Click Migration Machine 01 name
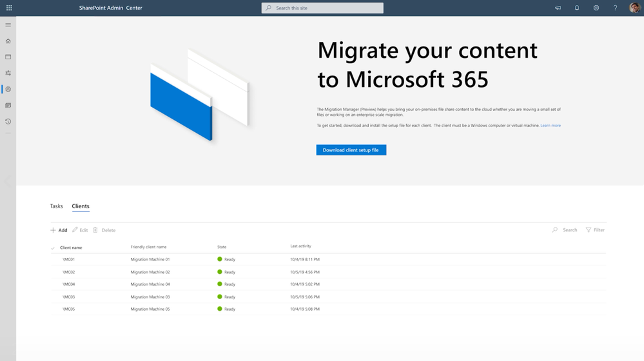 150,260
